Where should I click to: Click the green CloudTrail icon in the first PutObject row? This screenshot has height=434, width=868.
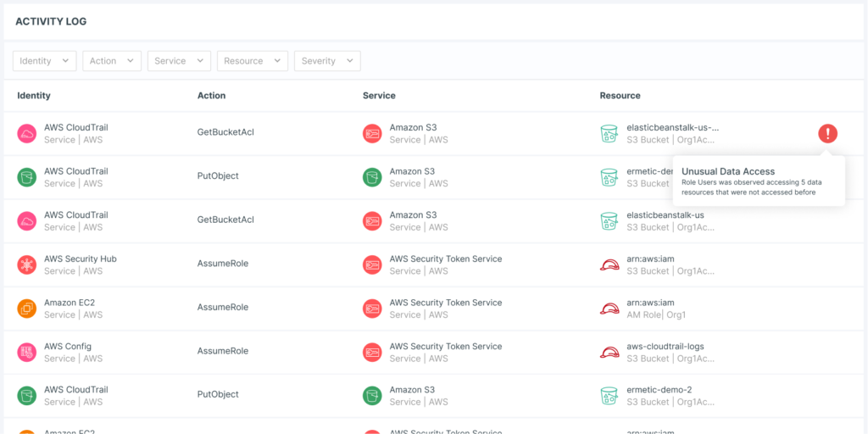point(26,177)
